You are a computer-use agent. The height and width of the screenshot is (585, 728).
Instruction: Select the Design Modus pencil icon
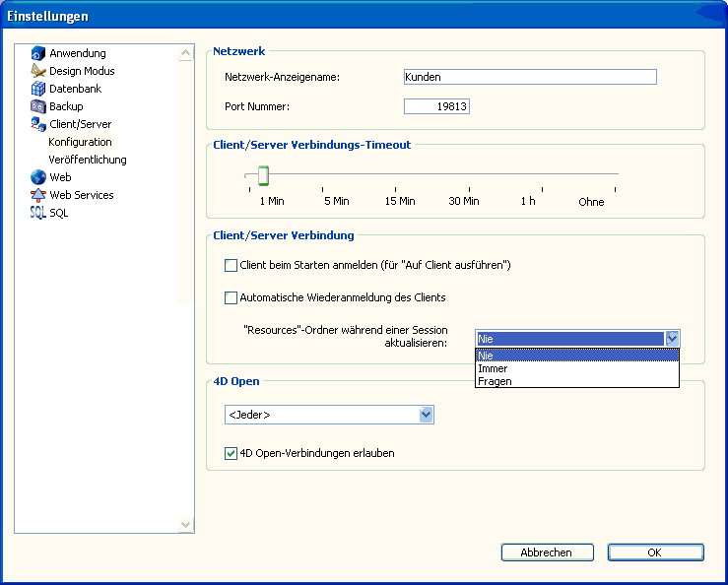[38, 71]
